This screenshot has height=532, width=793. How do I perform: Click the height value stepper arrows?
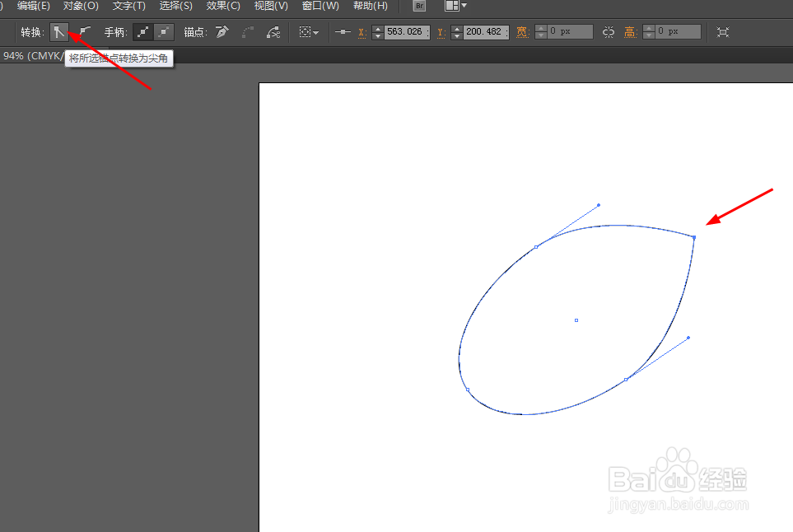click(649, 32)
